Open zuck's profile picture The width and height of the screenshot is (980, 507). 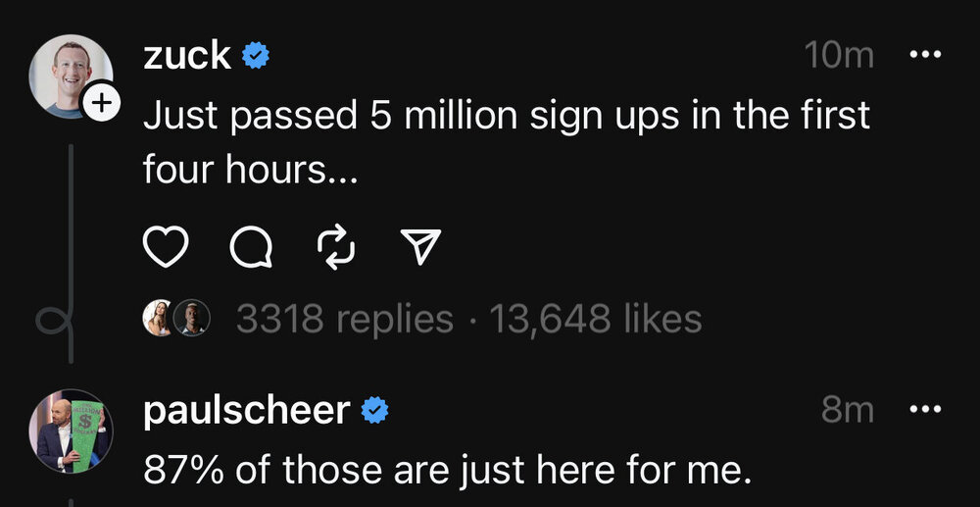click(70, 76)
